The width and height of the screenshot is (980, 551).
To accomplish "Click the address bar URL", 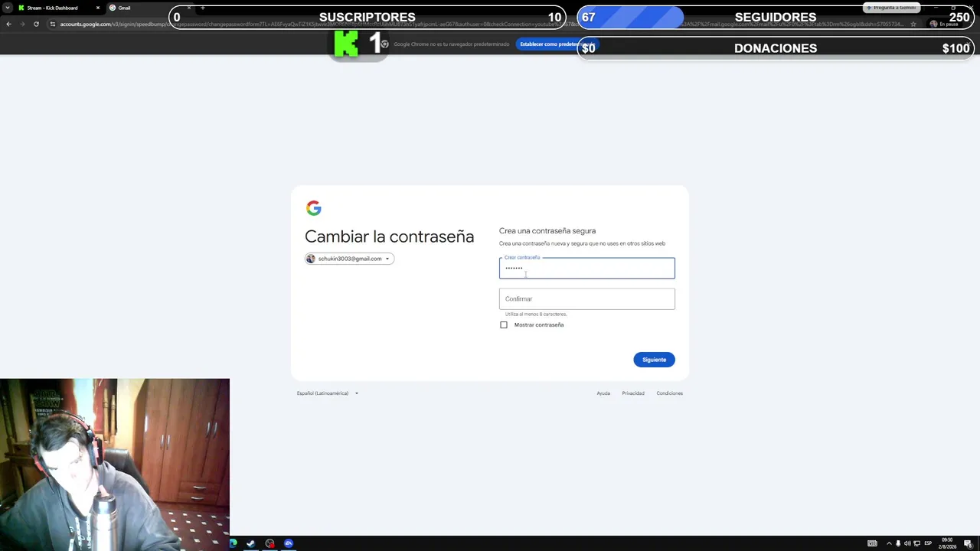I will pos(482,24).
